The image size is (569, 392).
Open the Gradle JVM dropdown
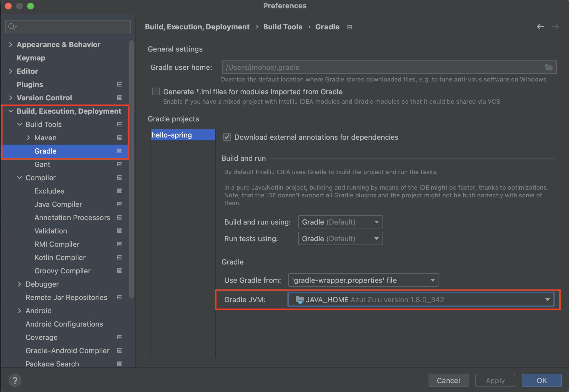(421, 300)
